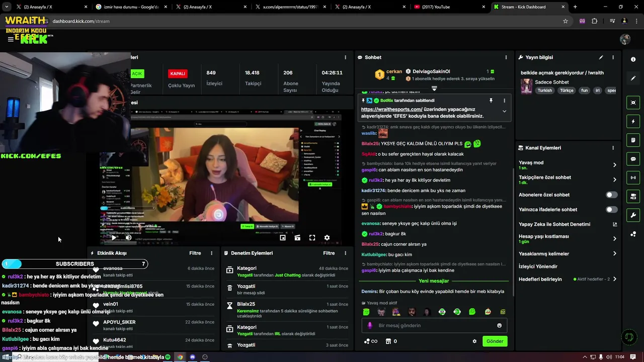Toggle theater mode on stream preview

point(297,238)
